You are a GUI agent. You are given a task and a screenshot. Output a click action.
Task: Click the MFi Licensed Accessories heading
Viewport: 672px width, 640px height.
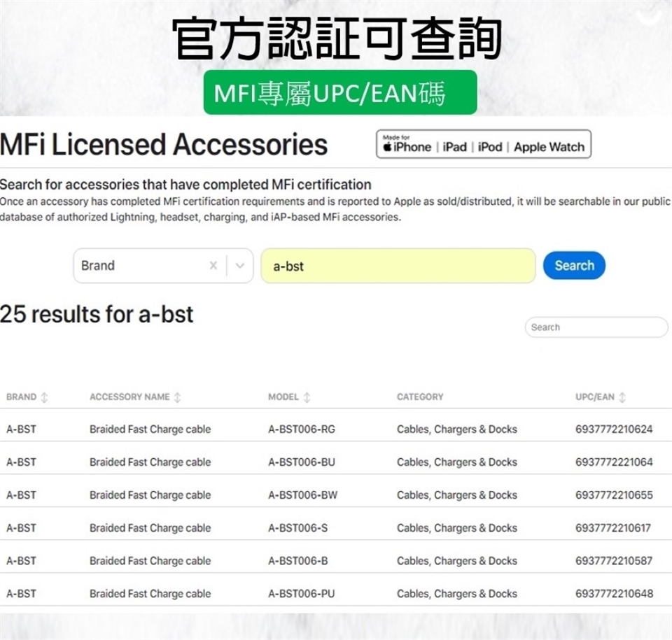(x=164, y=145)
